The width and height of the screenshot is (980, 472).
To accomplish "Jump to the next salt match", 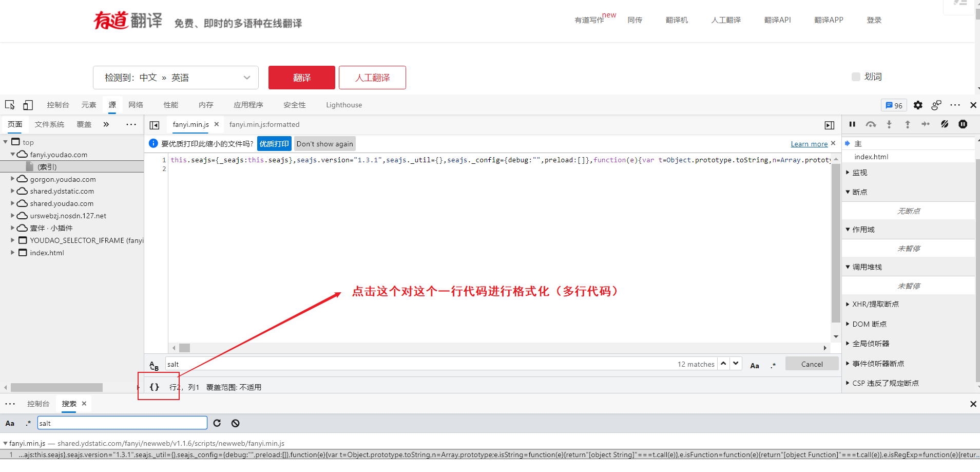I will pyautogui.click(x=736, y=364).
